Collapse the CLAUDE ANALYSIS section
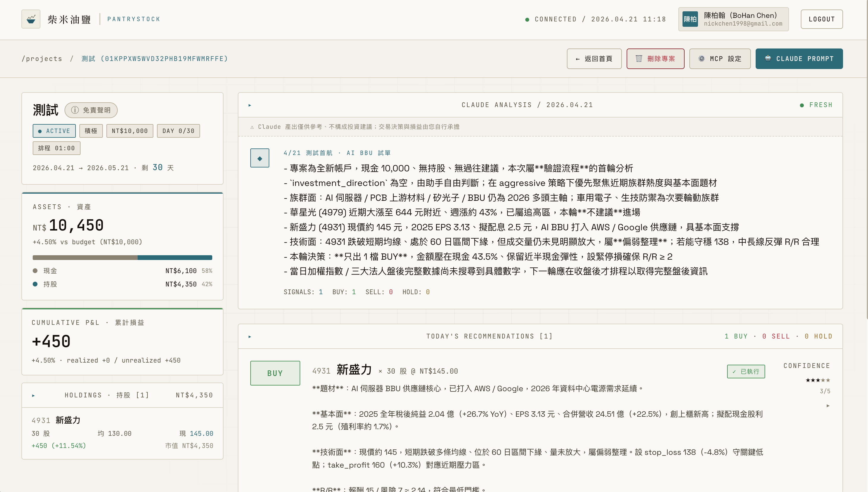The height and width of the screenshot is (492, 868). point(250,105)
